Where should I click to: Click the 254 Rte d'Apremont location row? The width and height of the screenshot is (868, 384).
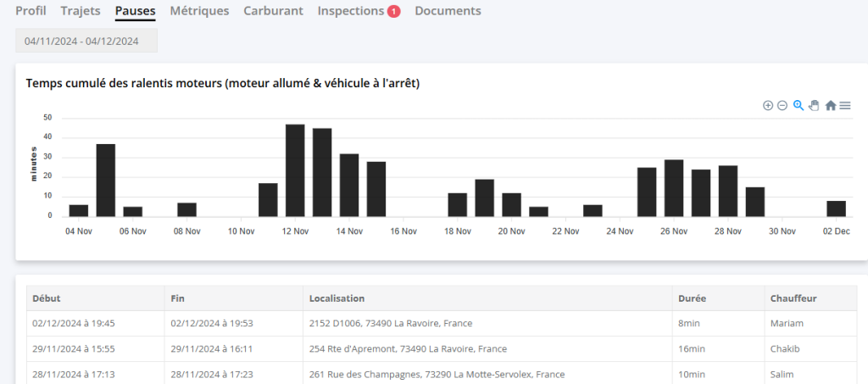pyautogui.click(x=408, y=348)
